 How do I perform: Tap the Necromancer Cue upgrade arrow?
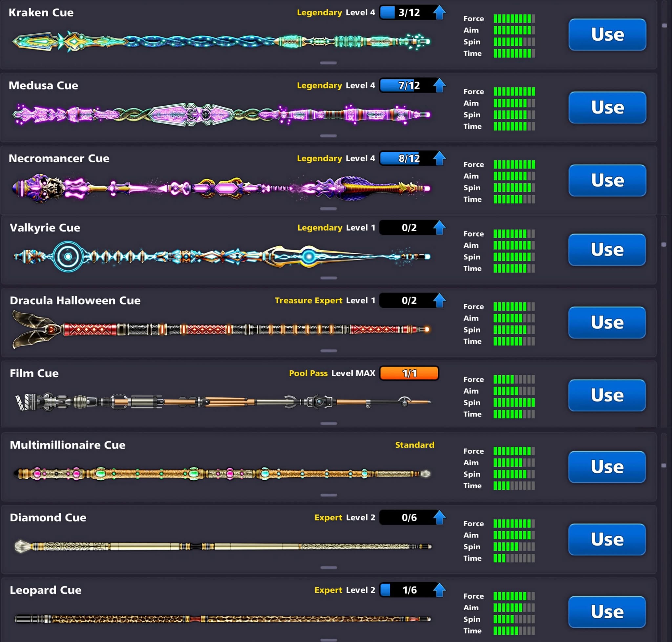pyautogui.click(x=439, y=158)
